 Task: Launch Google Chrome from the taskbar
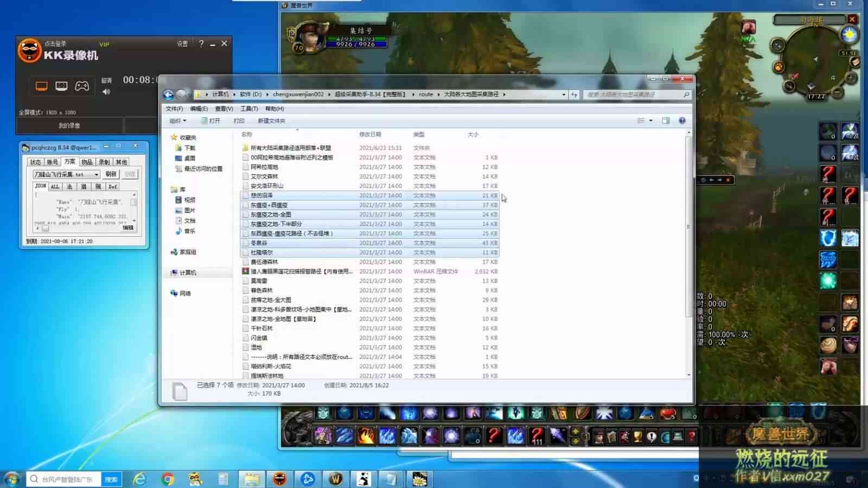(168, 479)
